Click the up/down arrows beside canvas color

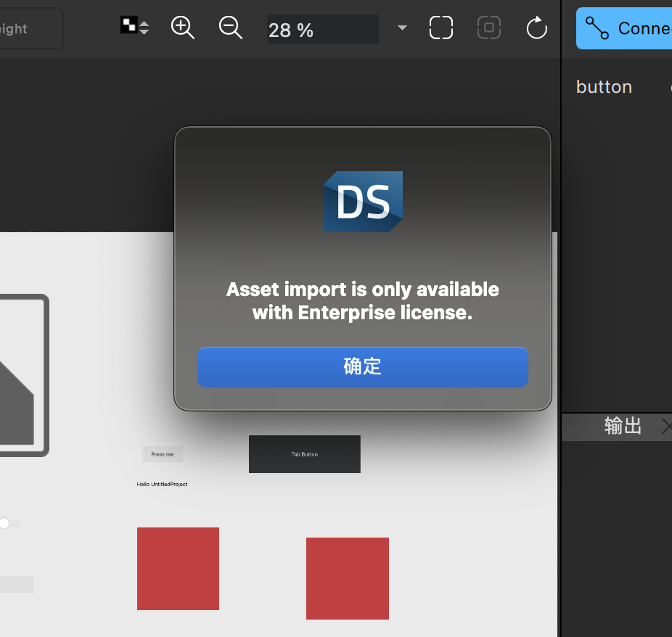(x=144, y=27)
